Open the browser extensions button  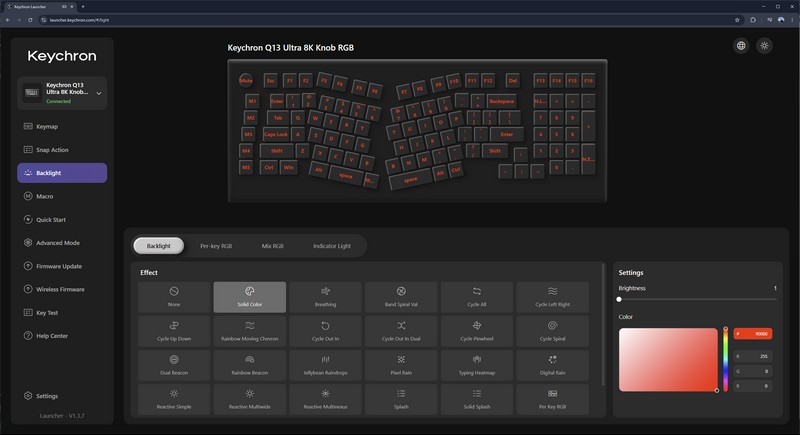click(753, 20)
